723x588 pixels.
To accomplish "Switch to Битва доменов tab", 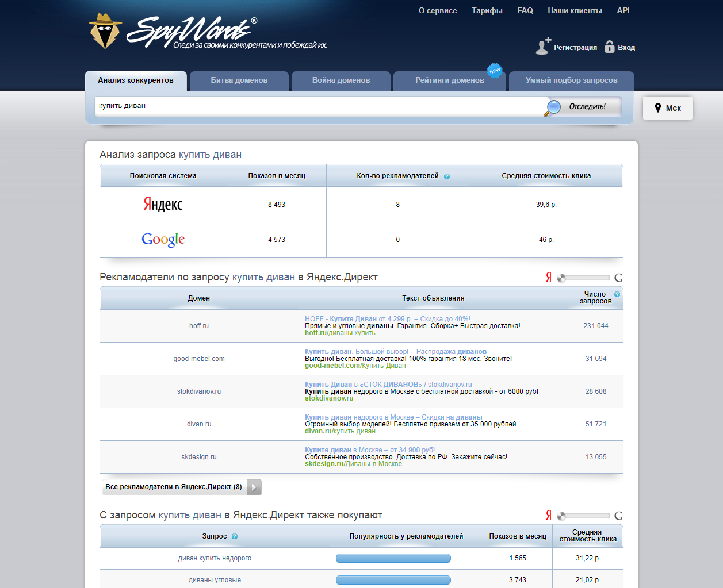I will click(239, 80).
